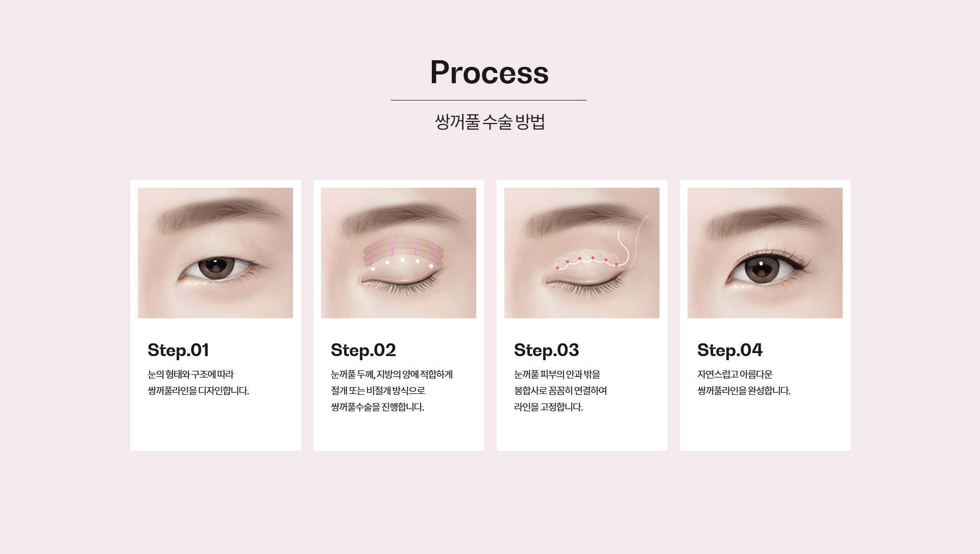Click the Step.03 suture illustration
Screen dimensions: 980x554
(582, 253)
